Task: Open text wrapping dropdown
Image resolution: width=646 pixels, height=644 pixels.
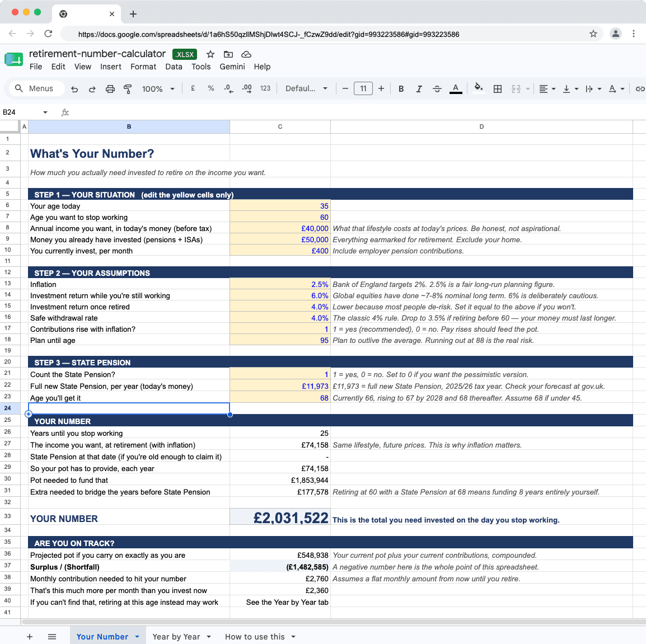Action: click(x=594, y=88)
